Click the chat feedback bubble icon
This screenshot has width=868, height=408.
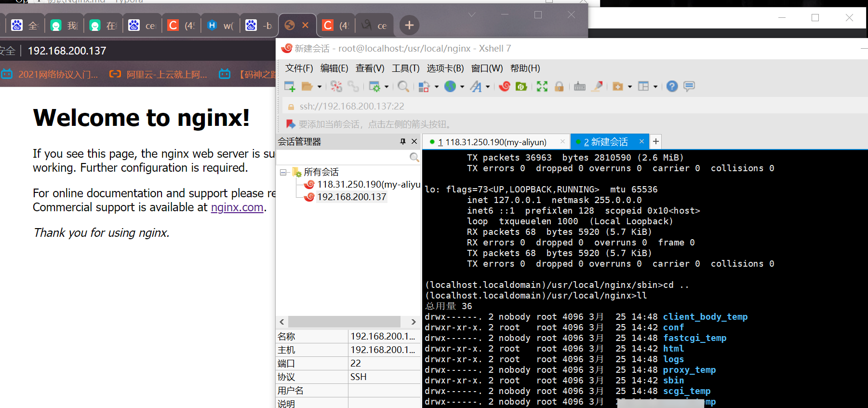click(689, 86)
